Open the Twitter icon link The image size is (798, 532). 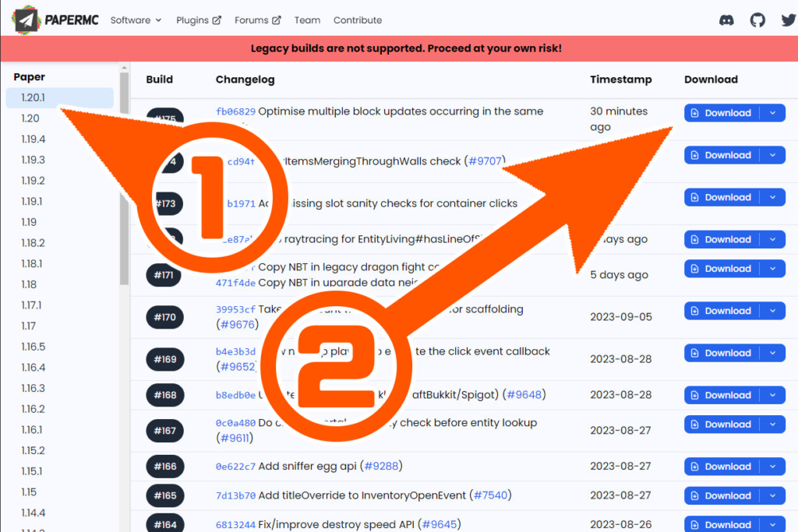(x=788, y=20)
